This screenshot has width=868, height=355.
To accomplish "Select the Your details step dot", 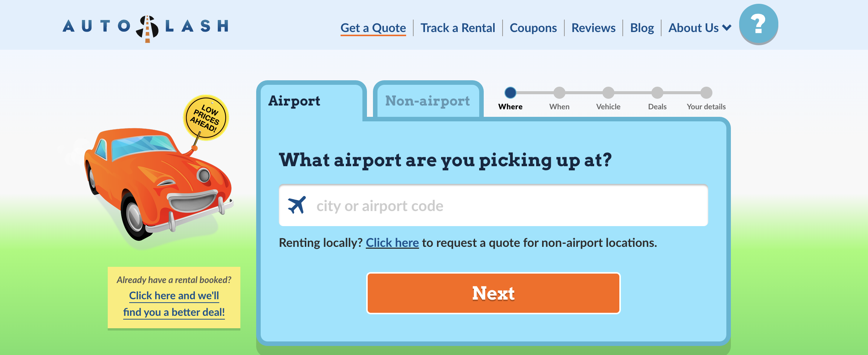I will (x=706, y=92).
